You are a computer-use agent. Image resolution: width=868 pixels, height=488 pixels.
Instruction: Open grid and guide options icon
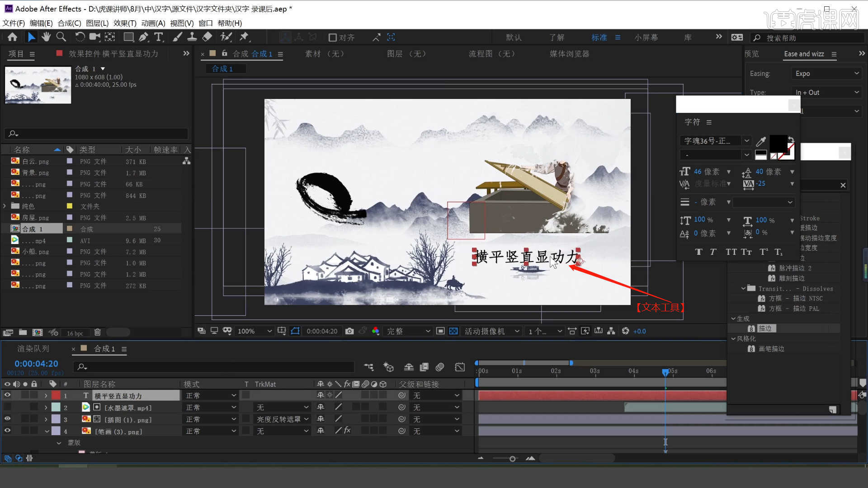[x=282, y=331]
